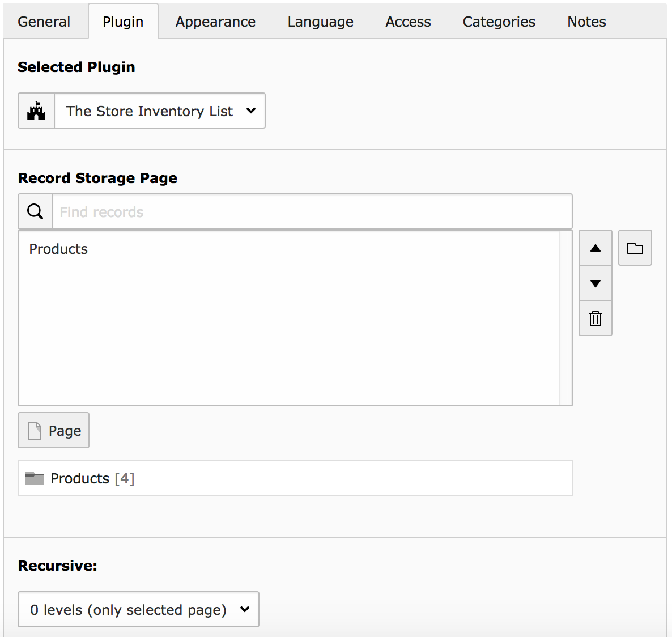This screenshot has width=672, height=637.
Task: Click the record list scrollbar
Action: pos(565,317)
